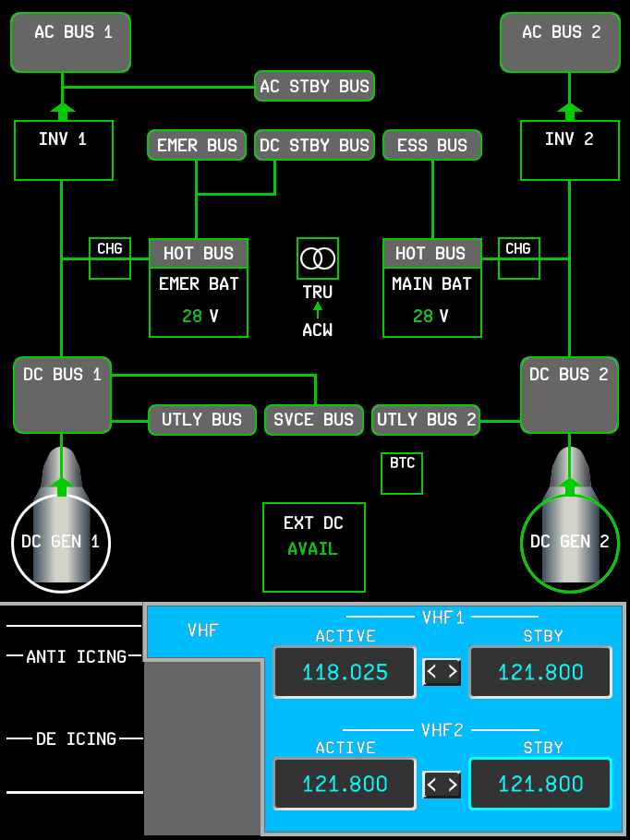
Task: Click the DC BUS 1 block
Action: pyautogui.click(x=62, y=395)
